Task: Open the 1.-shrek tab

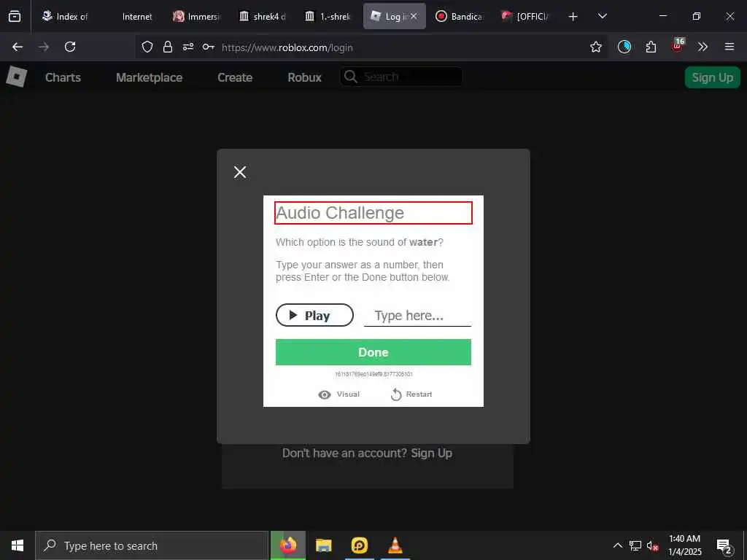Action: pyautogui.click(x=328, y=16)
